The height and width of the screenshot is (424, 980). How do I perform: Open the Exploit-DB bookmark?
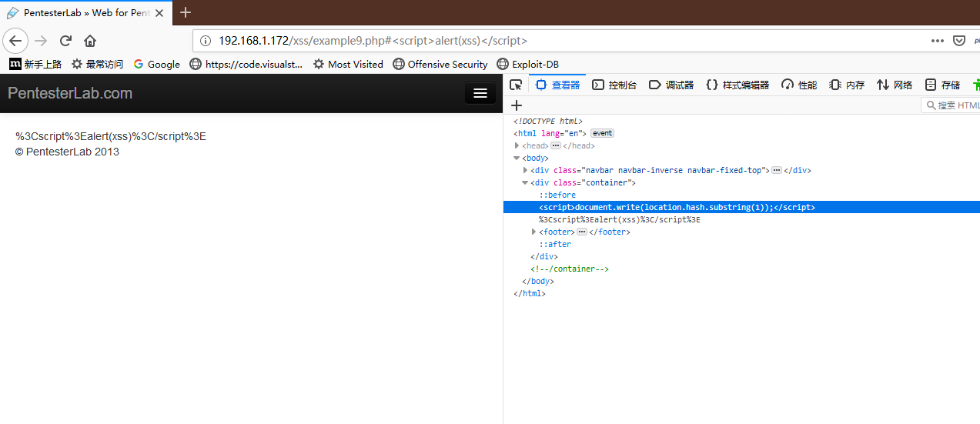527,64
